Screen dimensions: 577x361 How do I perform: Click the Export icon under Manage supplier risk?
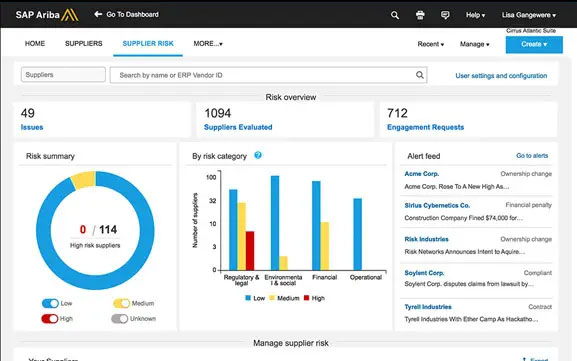coord(524,359)
